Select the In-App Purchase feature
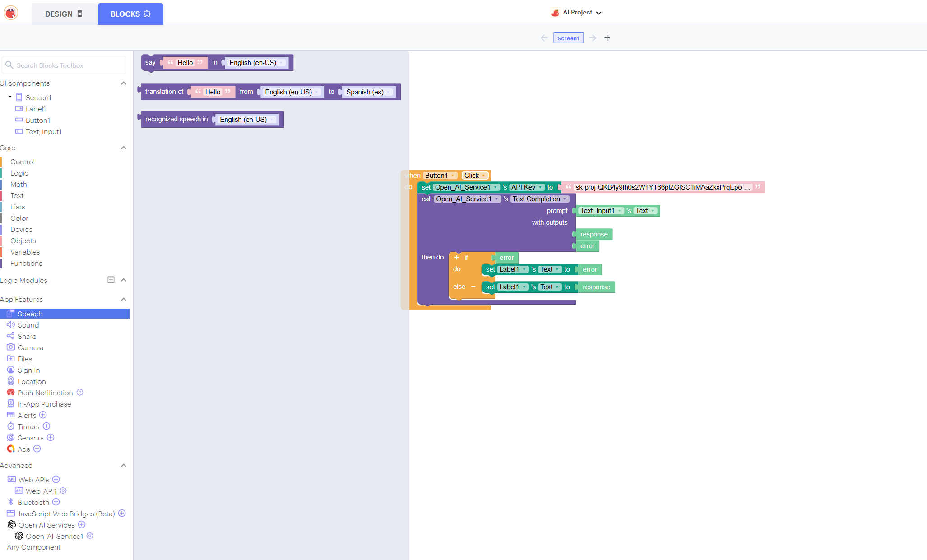Screen dimensions: 927x560 pyautogui.click(x=44, y=404)
